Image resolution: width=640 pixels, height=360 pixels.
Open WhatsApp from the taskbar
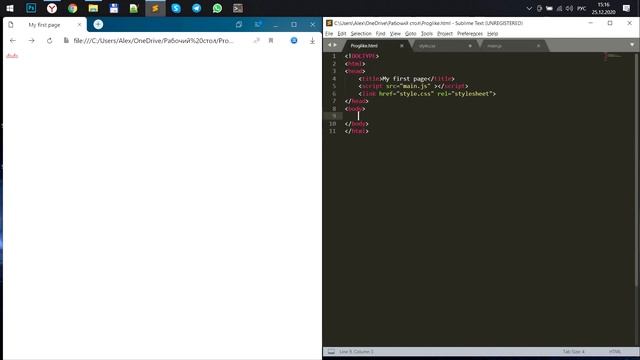218,8
